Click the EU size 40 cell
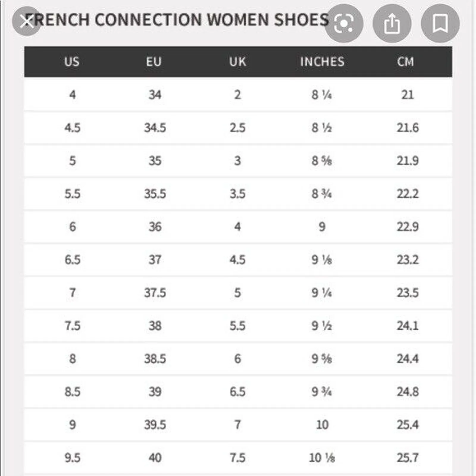This screenshot has width=476, height=476. pos(155,458)
